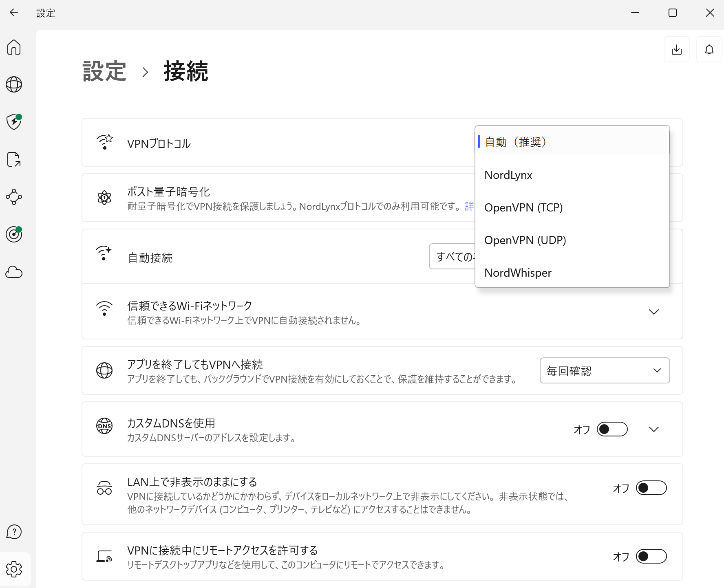The width and height of the screenshot is (724, 588).
Task: Select OpenVPN (TCP) protocol option
Action: click(572, 207)
